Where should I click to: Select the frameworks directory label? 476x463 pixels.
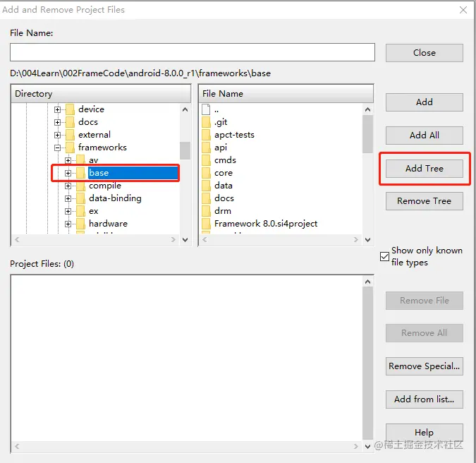coord(102,148)
